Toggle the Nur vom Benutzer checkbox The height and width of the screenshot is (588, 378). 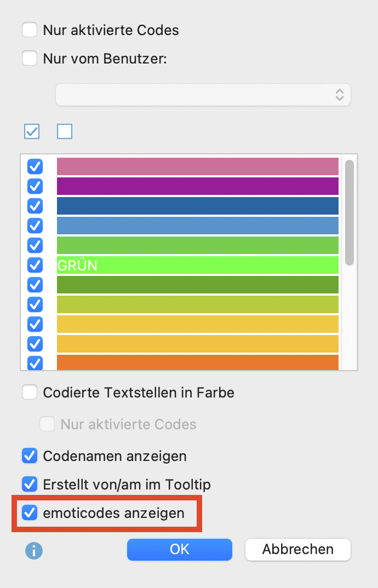tap(30, 58)
